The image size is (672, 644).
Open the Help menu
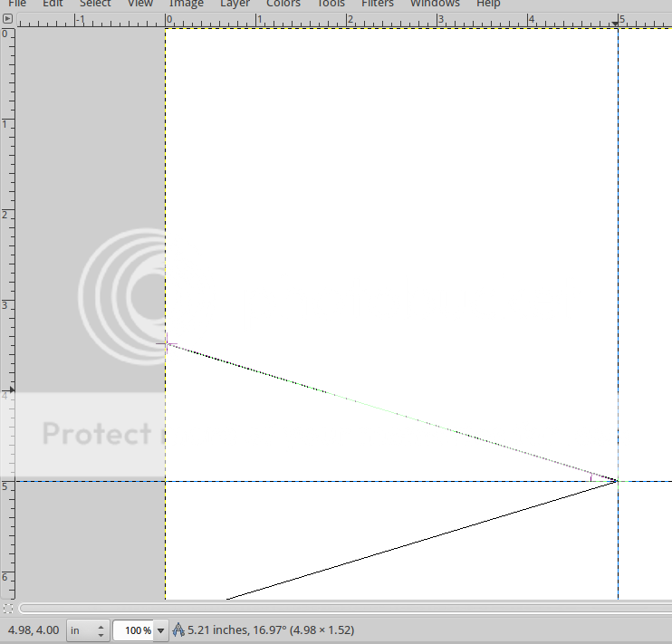(488, 4)
